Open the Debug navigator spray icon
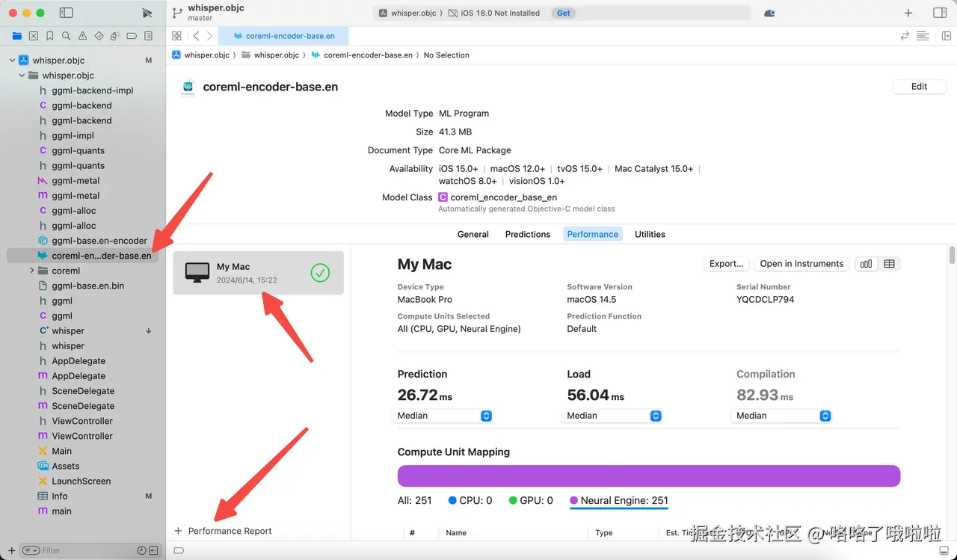The width and height of the screenshot is (957, 560). click(x=115, y=36)
